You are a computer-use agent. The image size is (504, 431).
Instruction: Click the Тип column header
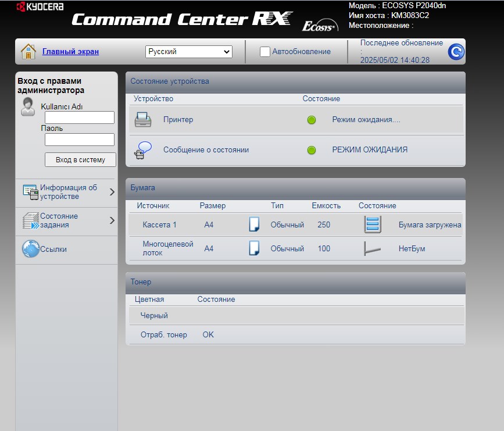[277, 206]
